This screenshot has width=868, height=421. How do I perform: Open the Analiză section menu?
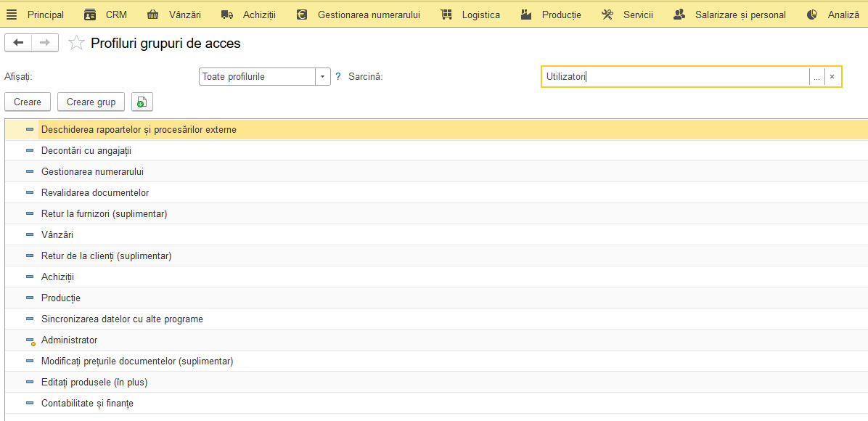tap(843, 15)
